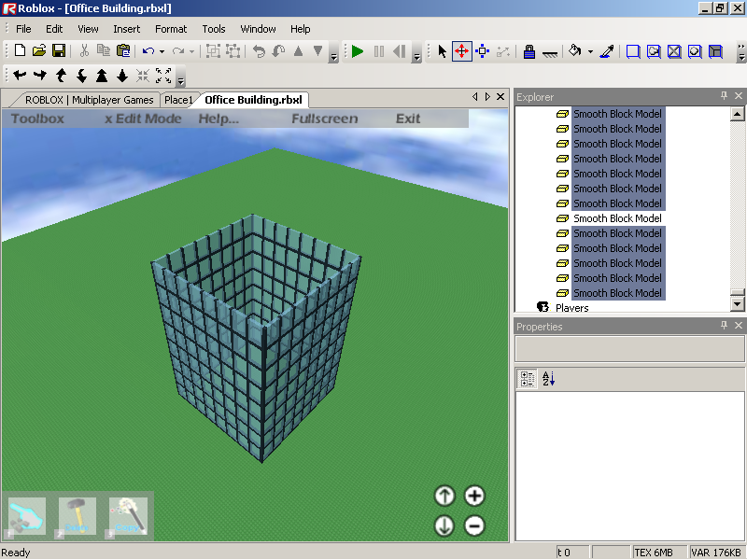Viewport: 747px width, 560px height.
Task: Select the unhighlighted Smooth Block Model item
Action: click(x=617, y=218)
